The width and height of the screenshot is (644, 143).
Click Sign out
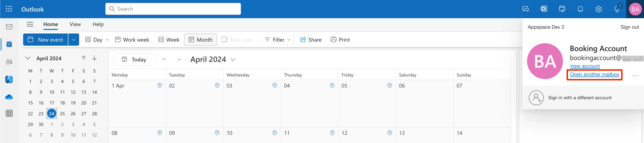pyautogui.click(x=629, y=27)
